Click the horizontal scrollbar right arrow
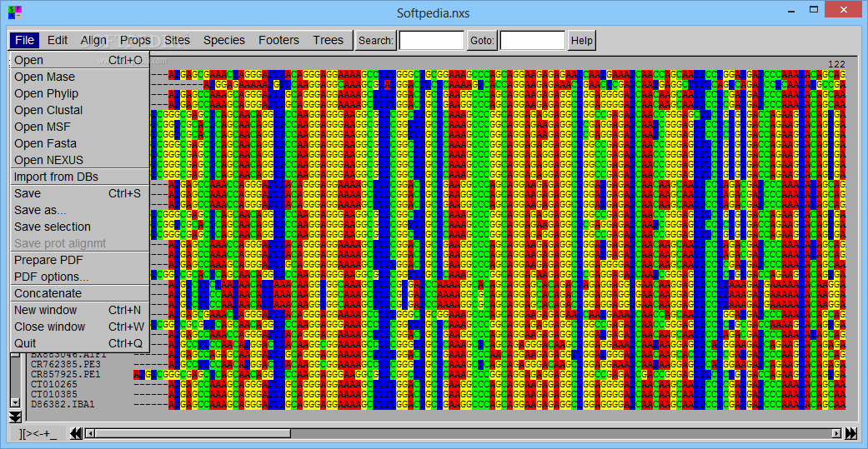 [836, 433]
